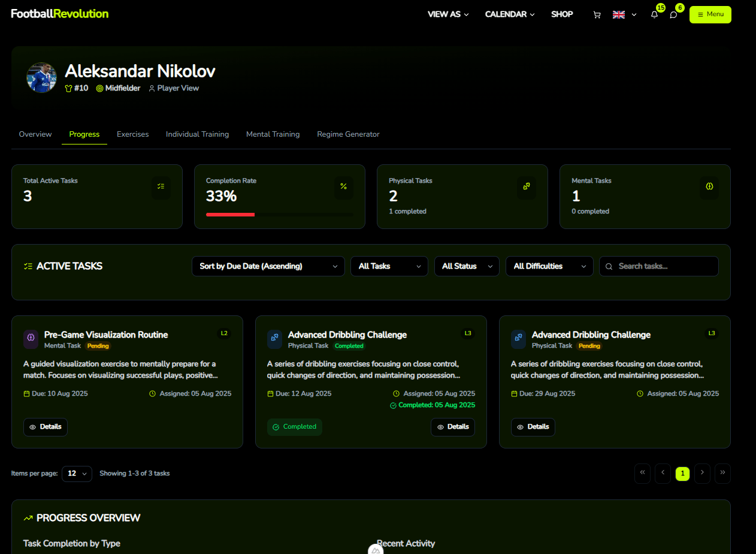Image resolution: width=756 pixels, height=554 pixels.
Task: Click the L2 badge on Pre-Game Visualization card
Action: point(225,333)
